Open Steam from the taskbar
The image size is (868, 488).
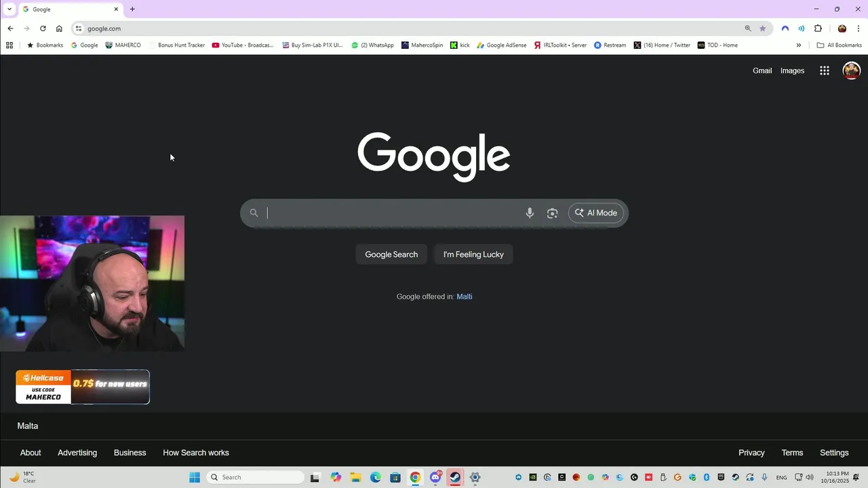[455, 477]
